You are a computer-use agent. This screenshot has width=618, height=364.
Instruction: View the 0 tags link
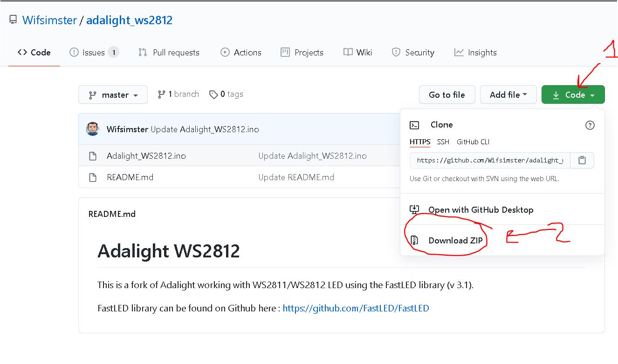226,94
